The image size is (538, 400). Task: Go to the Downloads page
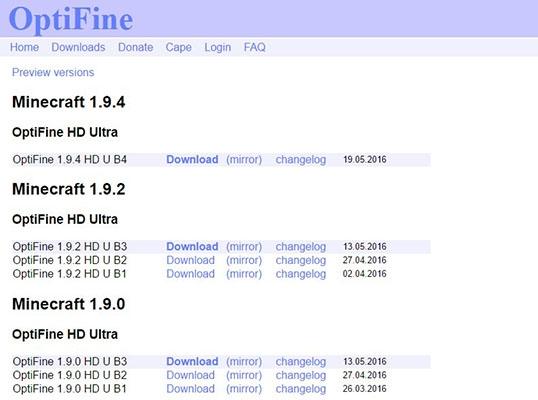[x=78, y=47]
